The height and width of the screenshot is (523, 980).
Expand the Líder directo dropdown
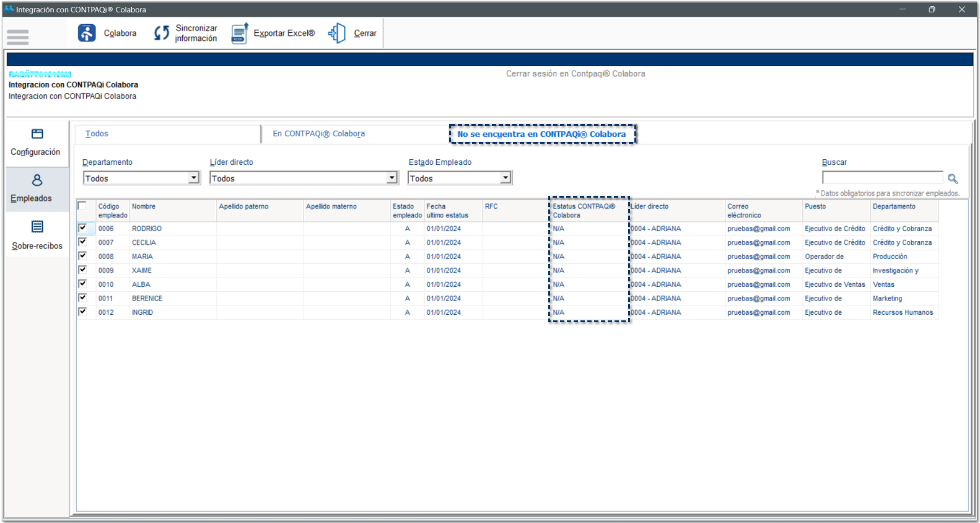392,178
